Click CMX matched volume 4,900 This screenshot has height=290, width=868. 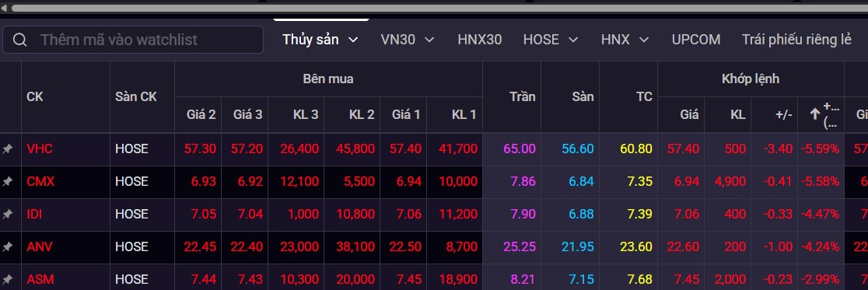[730, 181]
